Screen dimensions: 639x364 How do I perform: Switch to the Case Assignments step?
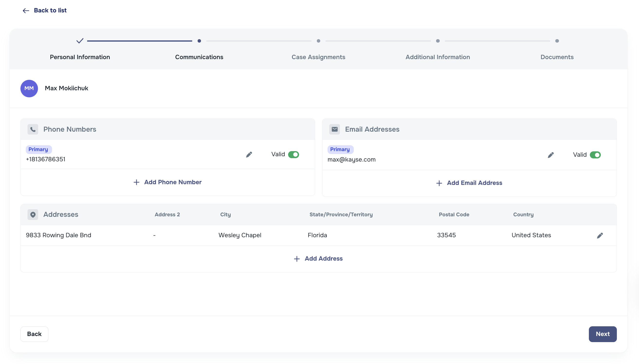318,57
